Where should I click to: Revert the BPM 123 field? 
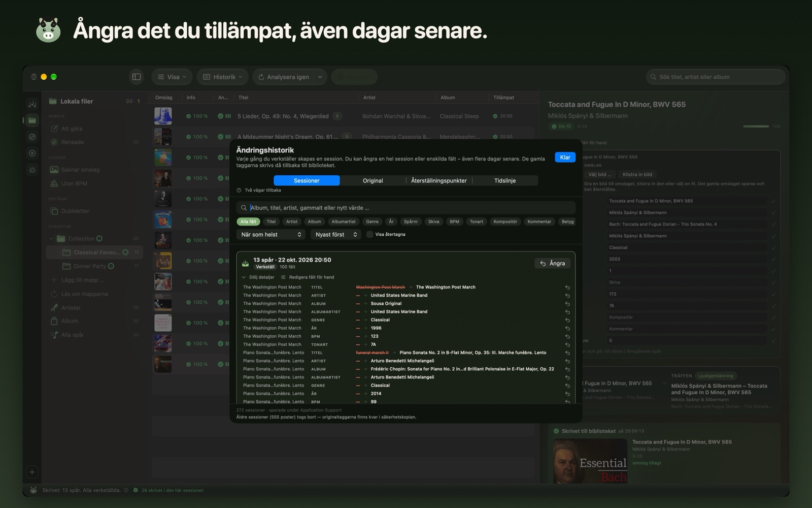coord(567,336)
